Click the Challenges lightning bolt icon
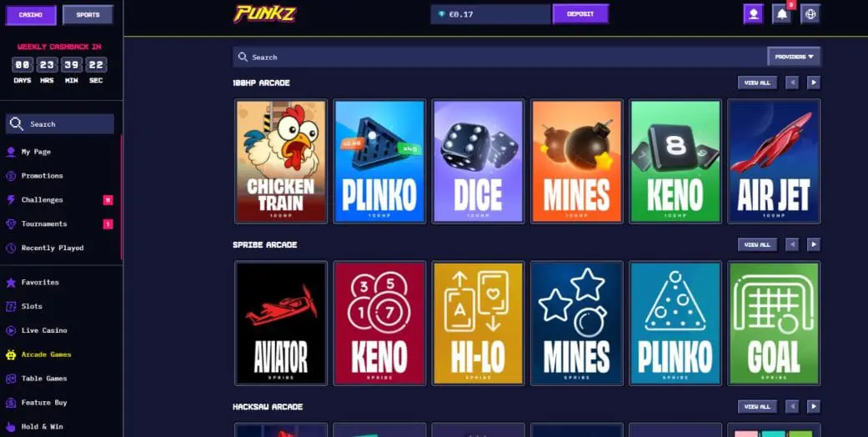Image resolution: width=868 pixels, height=437 pixels. click(x=11, y=200)
